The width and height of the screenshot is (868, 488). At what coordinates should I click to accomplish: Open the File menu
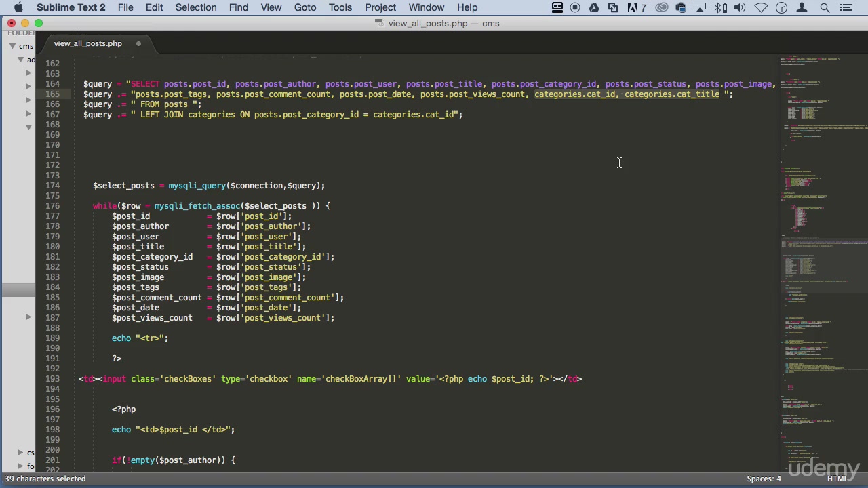[x=125, y=7]
